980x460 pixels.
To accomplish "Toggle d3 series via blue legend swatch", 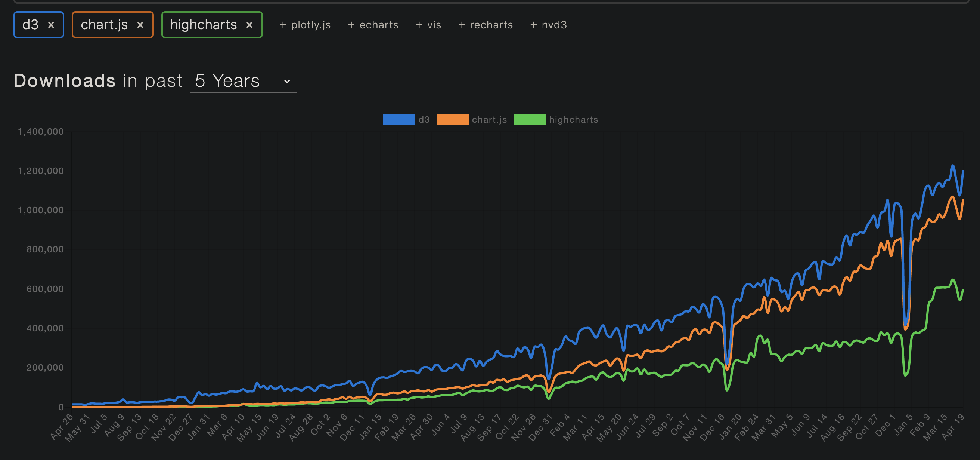I will coord(399,120).
